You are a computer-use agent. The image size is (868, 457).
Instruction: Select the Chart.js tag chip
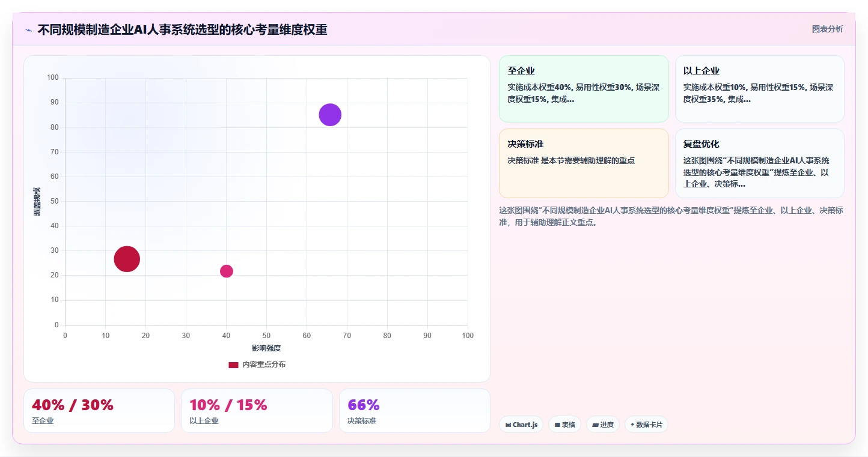click(x=521, y=425)
